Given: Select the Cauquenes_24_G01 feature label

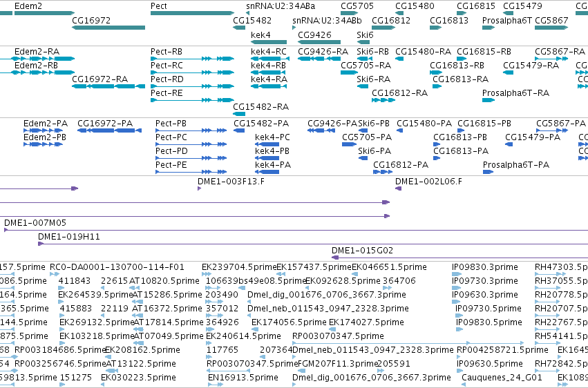Looking at the screenshot, I should [x=502, y=378].
